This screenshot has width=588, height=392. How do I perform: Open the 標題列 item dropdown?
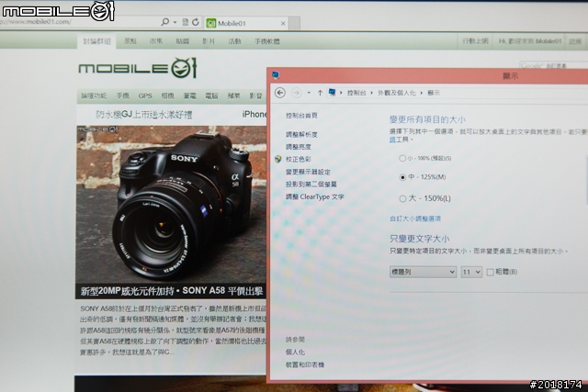pos(423,272)
